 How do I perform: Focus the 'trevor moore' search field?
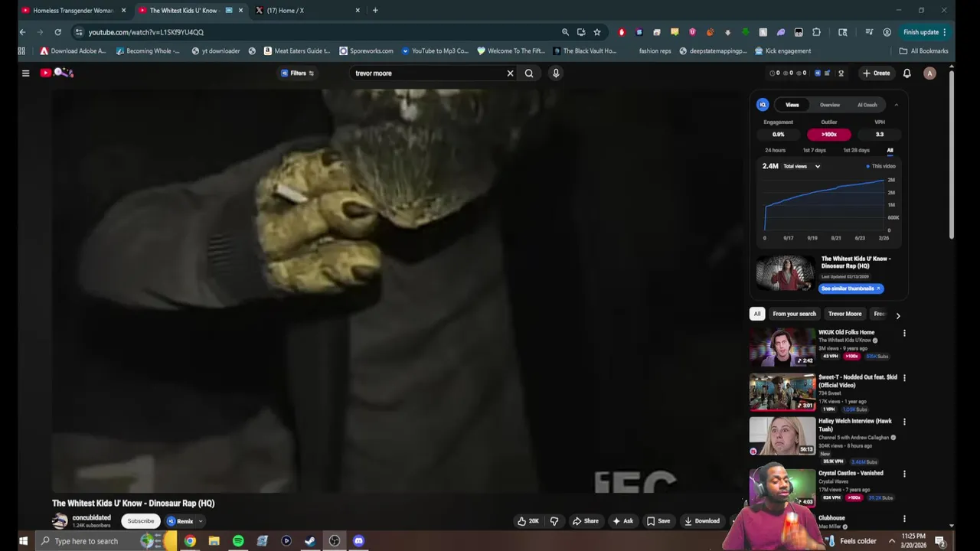[427, 73]
